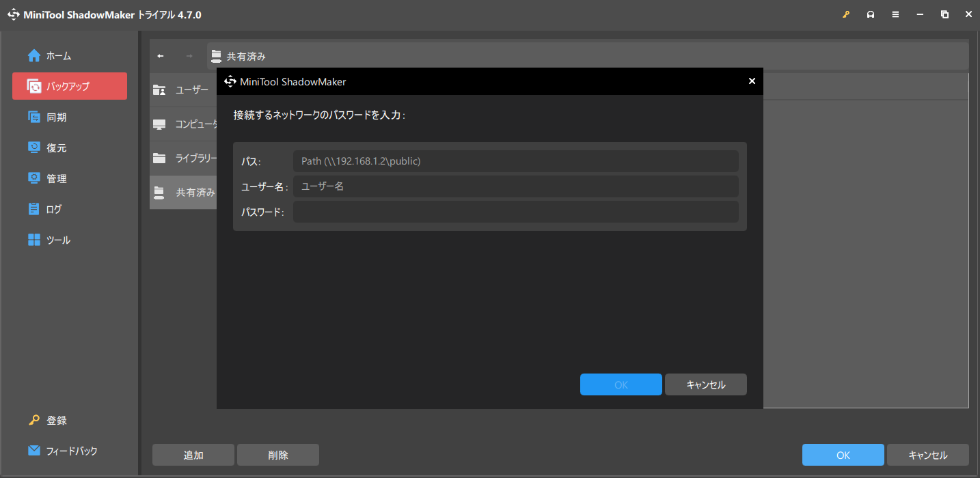
Task: Click the dialog title logo icon
Action: (x=230, y=81)
